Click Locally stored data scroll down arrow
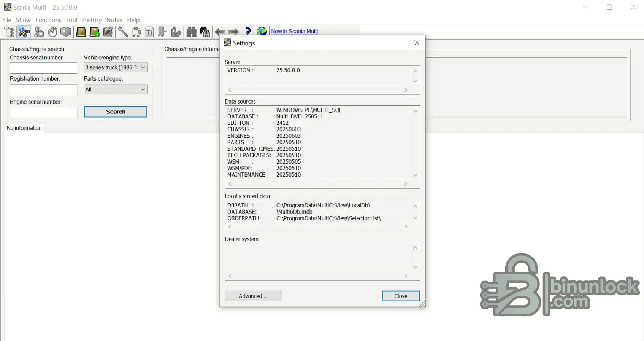 coord(415,218)
